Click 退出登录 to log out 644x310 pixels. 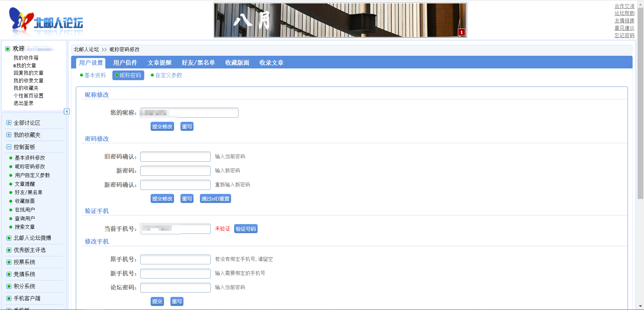coord(23,103)
